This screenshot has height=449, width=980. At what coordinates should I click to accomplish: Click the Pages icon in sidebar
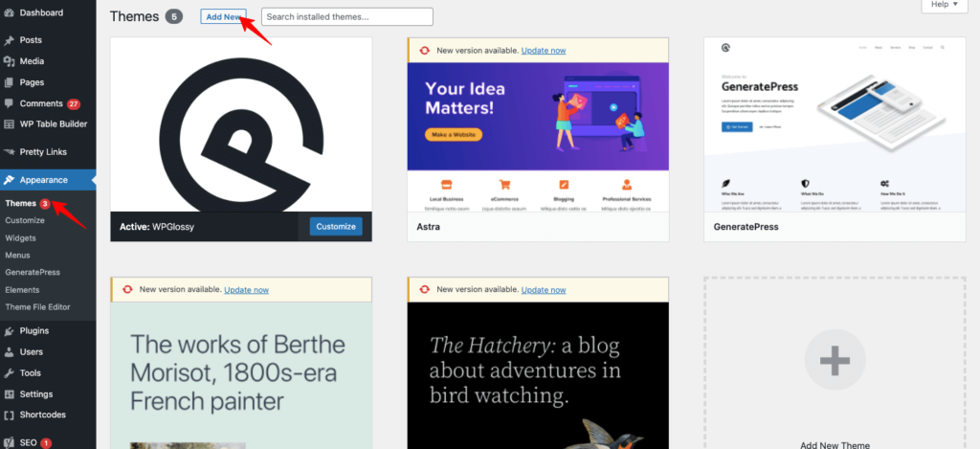[x=9, y=82]
